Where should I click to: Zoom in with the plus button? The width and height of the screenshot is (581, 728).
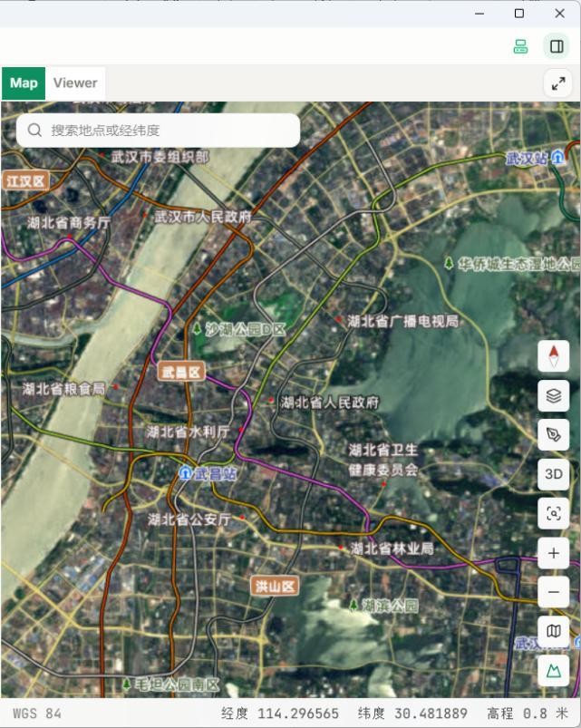pos(553,553)
